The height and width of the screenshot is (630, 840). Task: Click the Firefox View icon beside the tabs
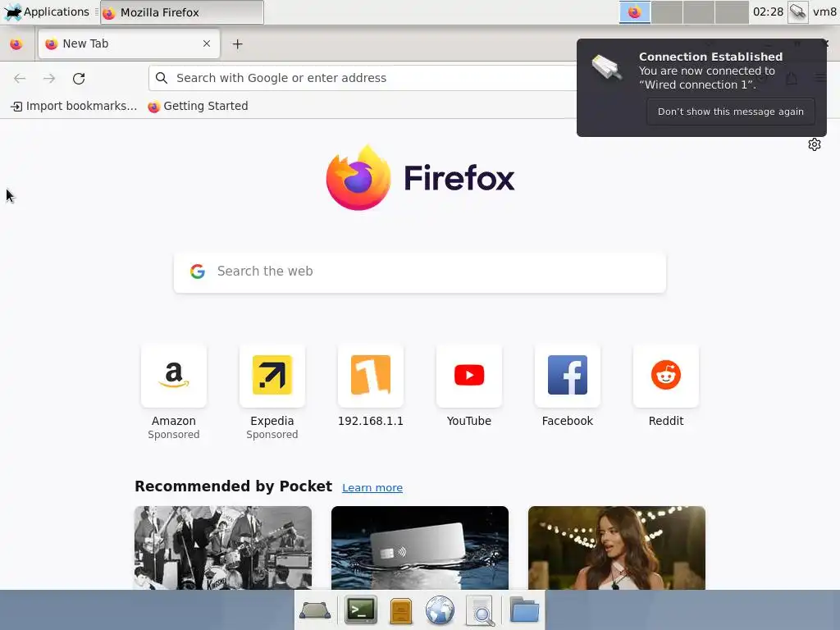pos(16,44)
